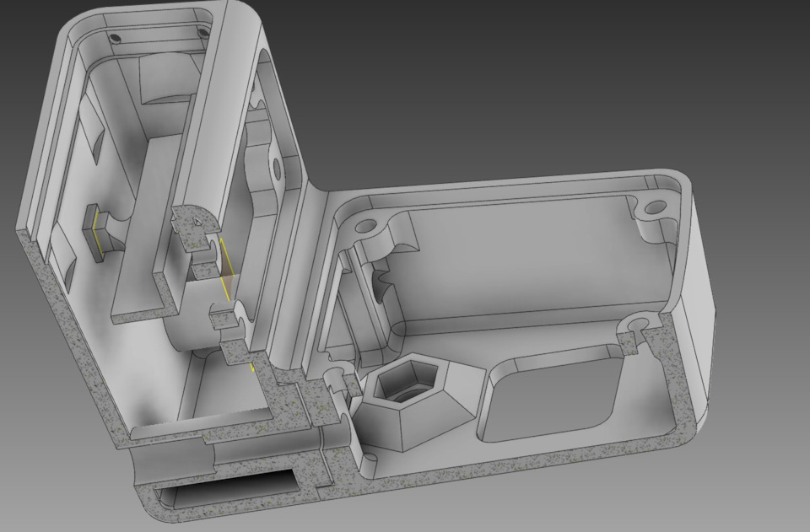Click the yellow-highlighted tab on the left inner wall

[96, 231]
